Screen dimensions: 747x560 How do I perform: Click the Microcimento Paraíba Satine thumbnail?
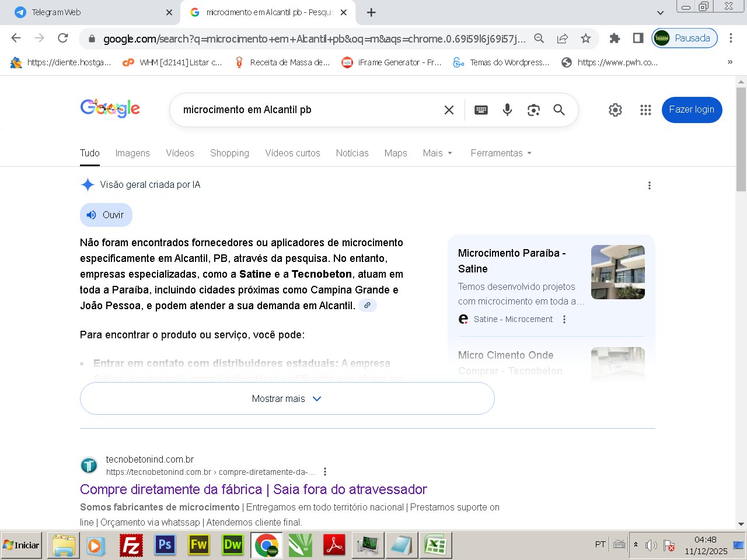point(617,272)
